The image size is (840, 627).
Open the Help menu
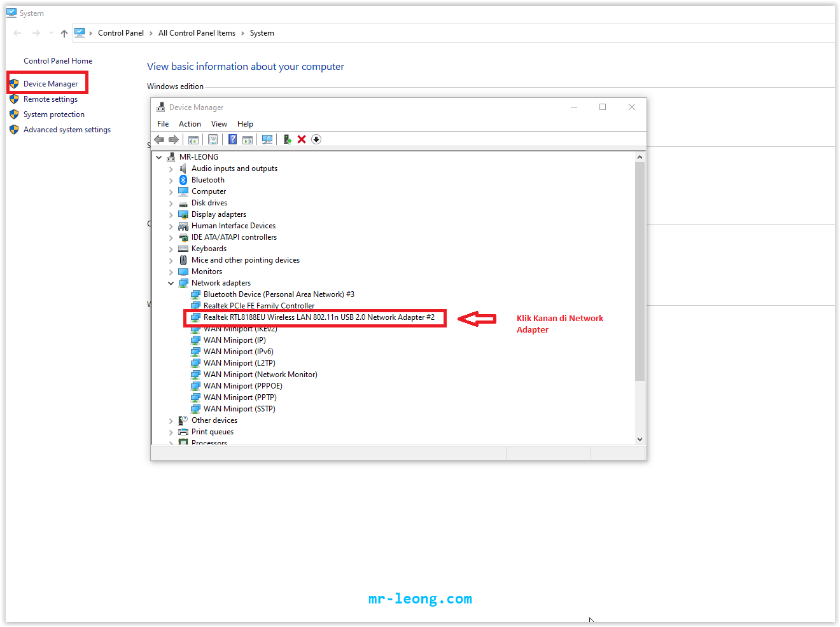pyautogui.click(x=245, y=124)
